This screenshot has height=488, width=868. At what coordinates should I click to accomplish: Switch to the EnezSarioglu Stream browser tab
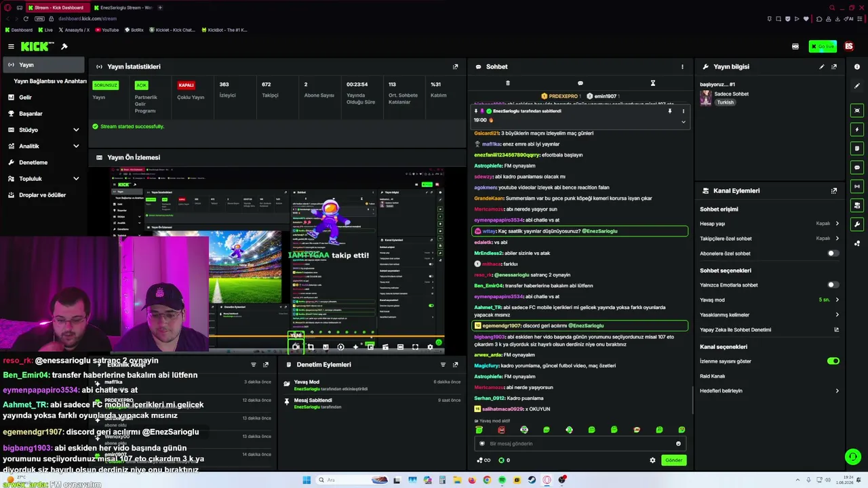(x=123, y=7)
